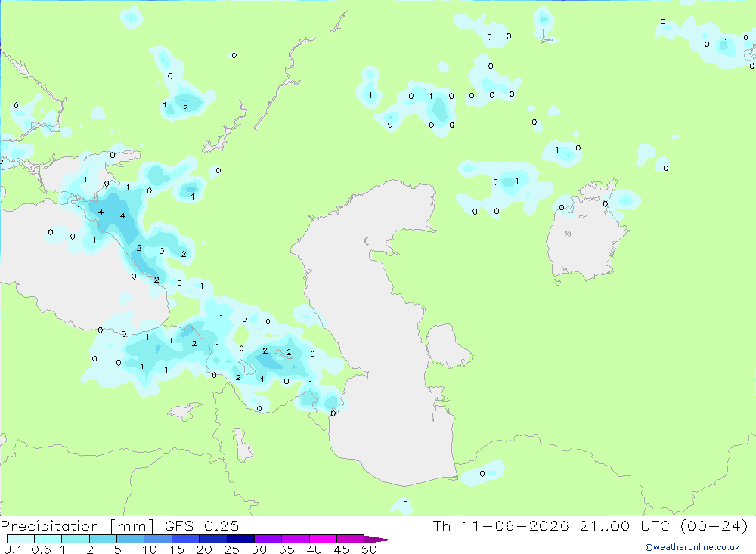Viewport: 756px width, 554px height.
Task: Pick the 45–50 mm legend color swatch
Action: [x=350, y=539]
